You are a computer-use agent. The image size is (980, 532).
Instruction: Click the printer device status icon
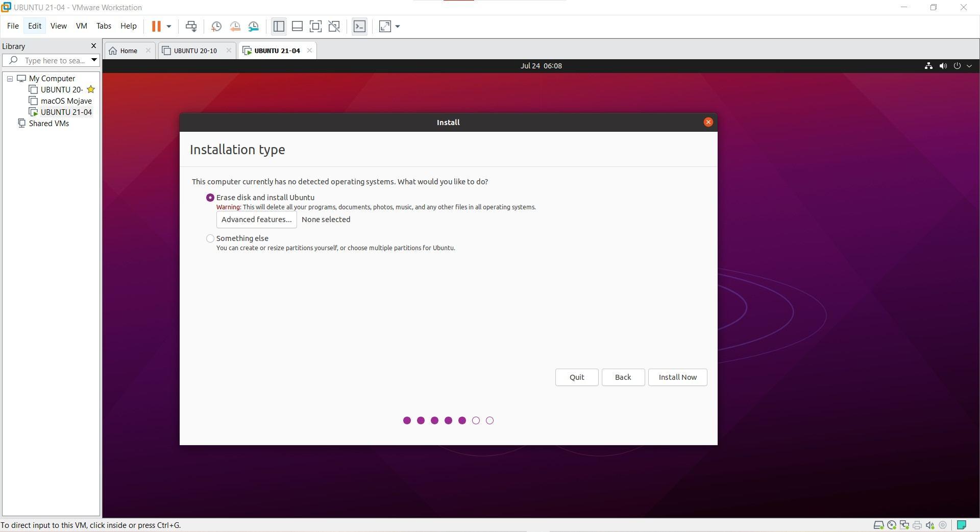pyautogui.click(x=917, y=525)
